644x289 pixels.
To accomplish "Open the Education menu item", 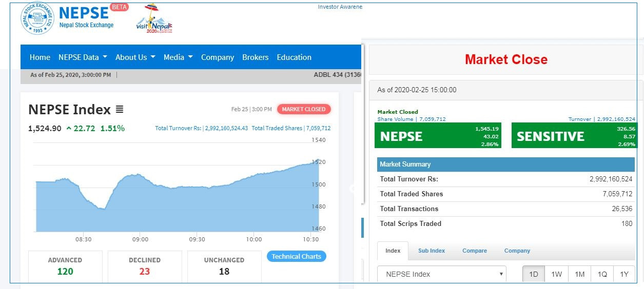I will click(294, 57).
